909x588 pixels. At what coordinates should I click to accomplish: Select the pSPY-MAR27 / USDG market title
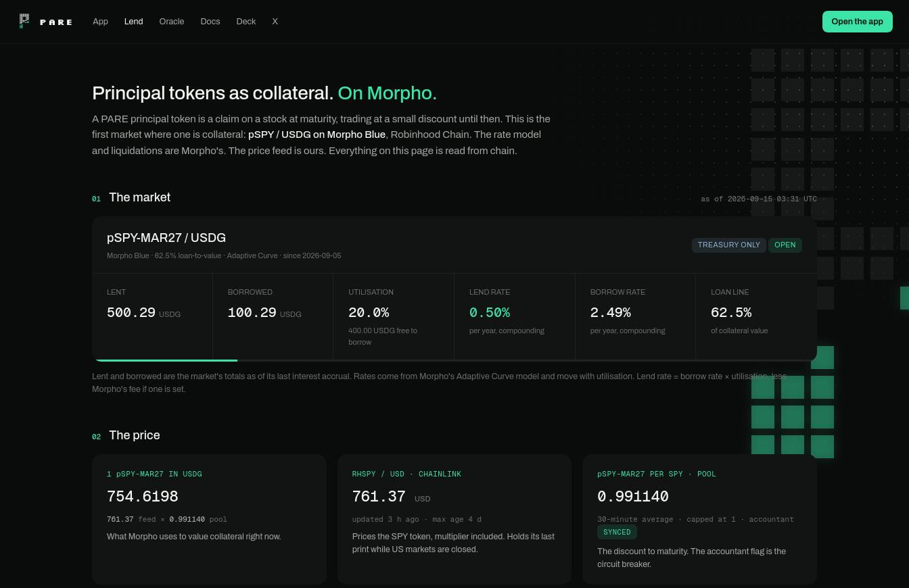click(166, 238)
